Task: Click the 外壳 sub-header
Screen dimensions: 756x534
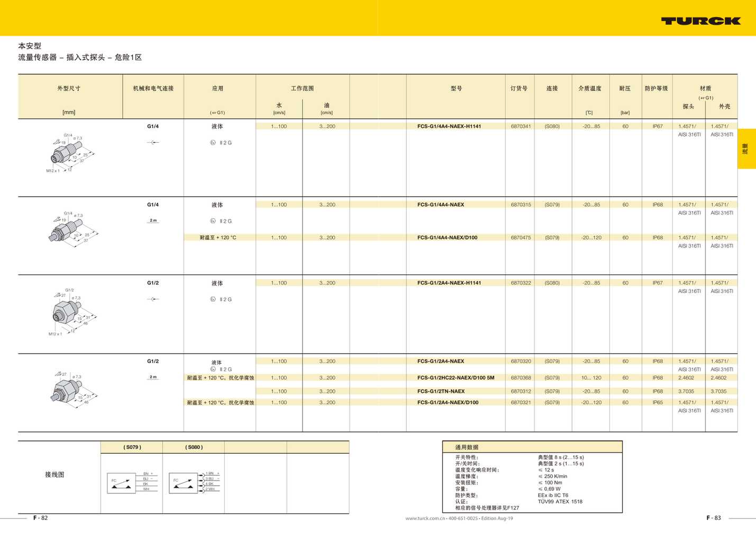Action: (724, 106)
